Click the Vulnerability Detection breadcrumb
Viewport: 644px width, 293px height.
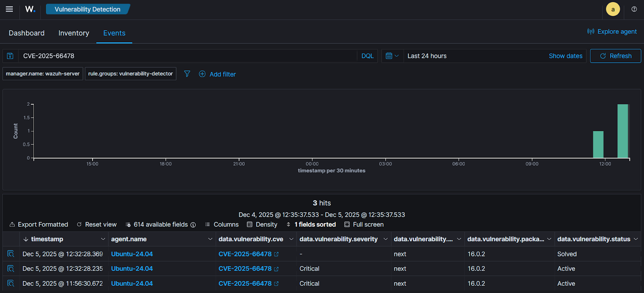pos(87,9)
